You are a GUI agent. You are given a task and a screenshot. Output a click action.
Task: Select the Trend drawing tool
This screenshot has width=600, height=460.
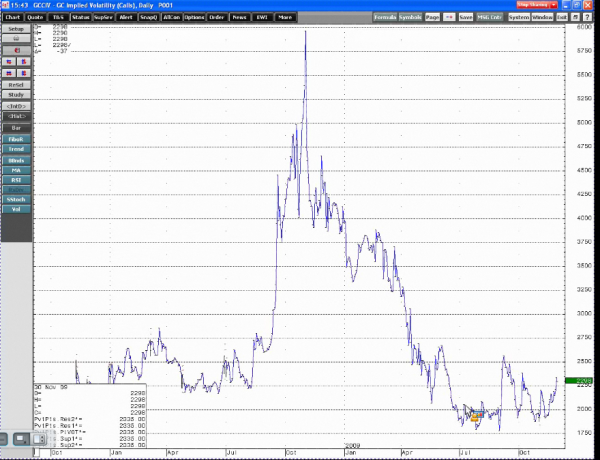click(15, 149)
